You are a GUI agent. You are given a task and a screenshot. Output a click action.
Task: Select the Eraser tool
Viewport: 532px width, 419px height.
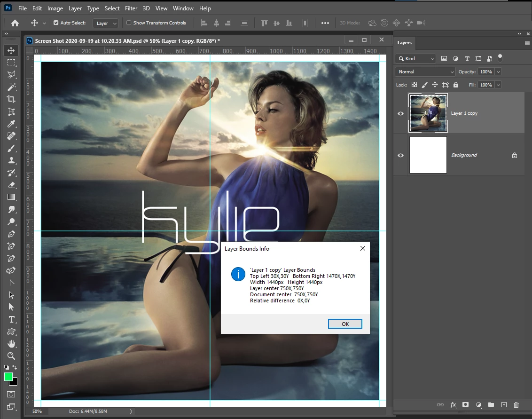(x=11, y=185)
